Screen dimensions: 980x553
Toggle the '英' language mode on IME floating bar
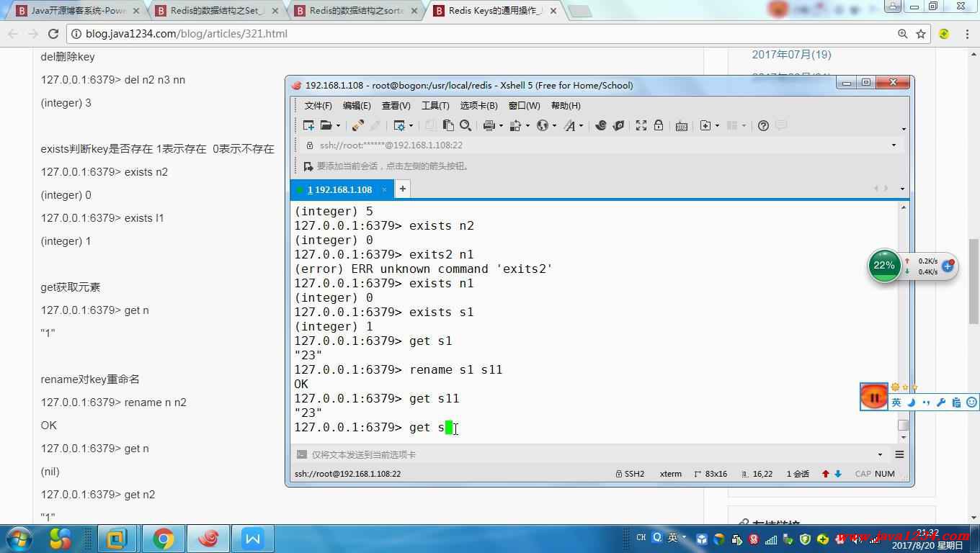(x=896, y=403)
